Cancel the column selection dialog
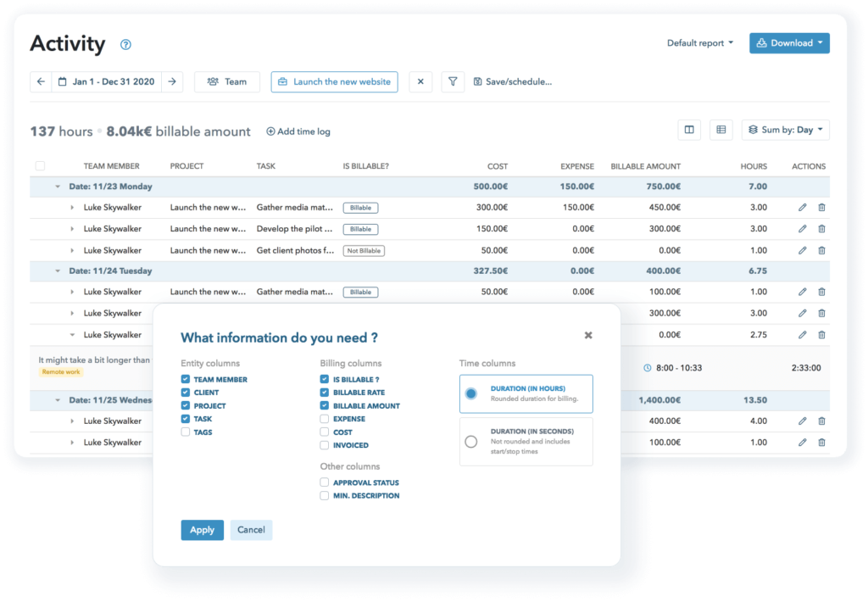 251,530
